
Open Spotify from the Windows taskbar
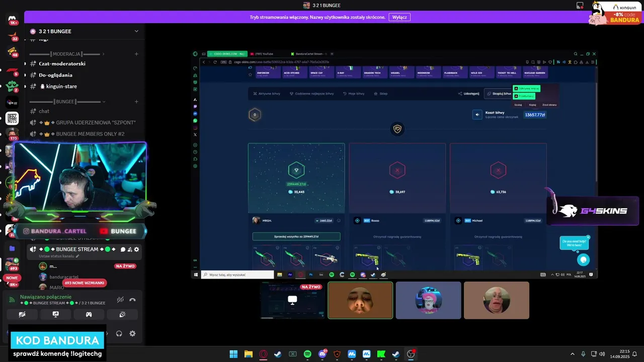point(307,354)
